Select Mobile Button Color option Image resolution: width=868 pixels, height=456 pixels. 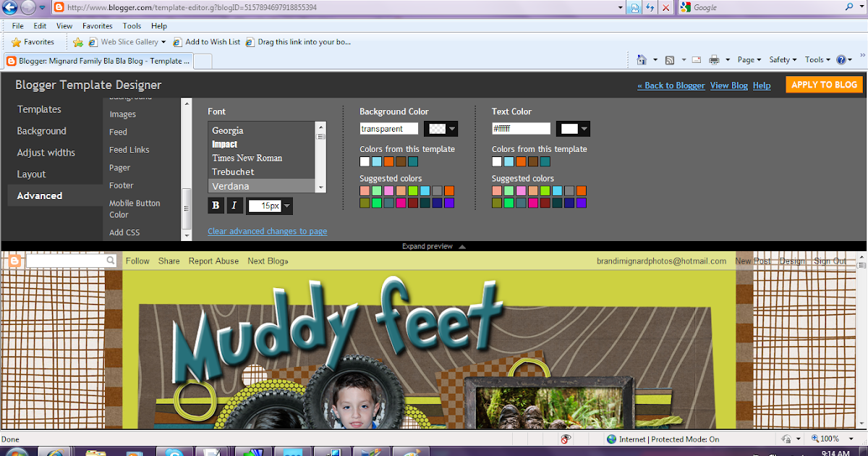point(135,209)
